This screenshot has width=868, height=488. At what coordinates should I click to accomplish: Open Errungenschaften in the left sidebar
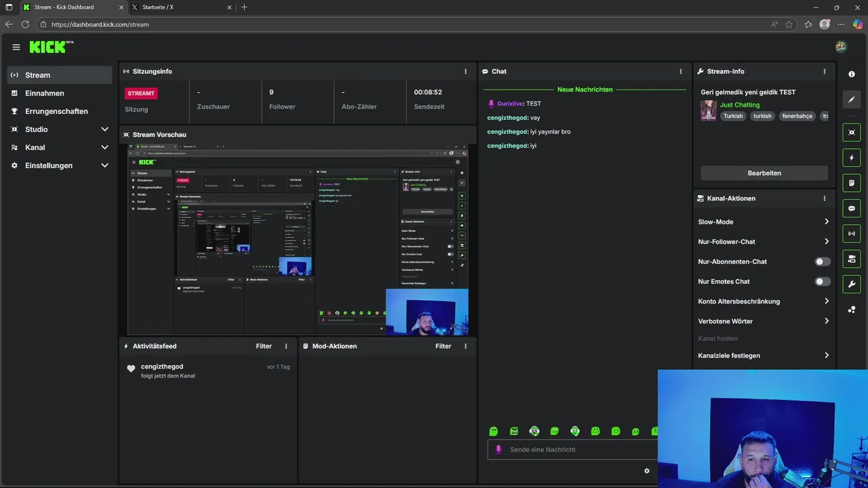pos(60,111)
